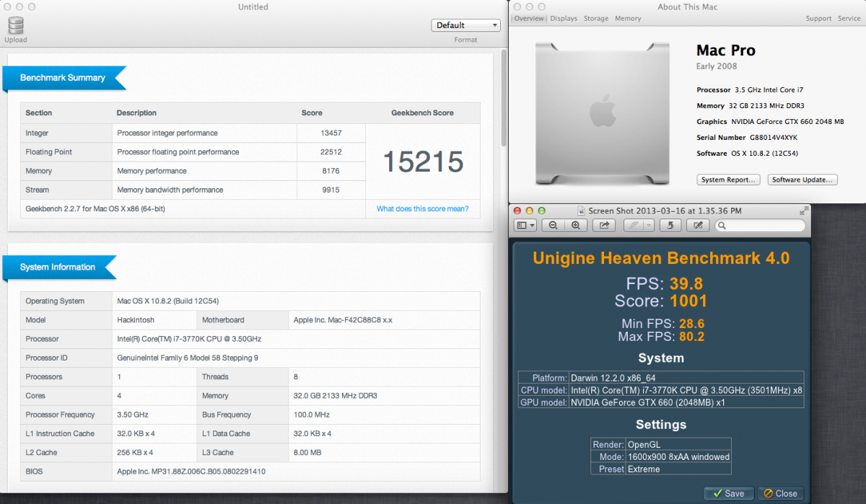
Task: Click the BIOS value MP31.88Z.006C.B05.0802291410
Action: click(x=191, y=472)
